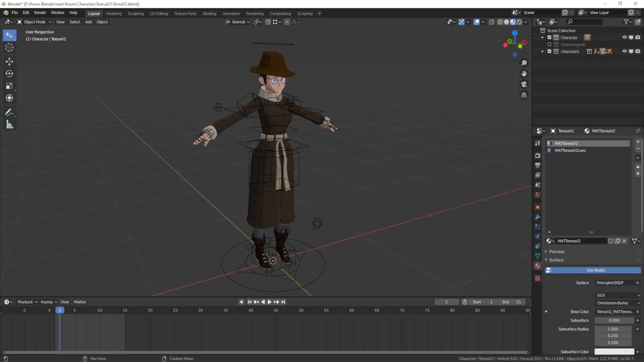Select the MATTeresaV2Lens material slot
The width and height of the screenshot is (644, 362).
pyautogui.click(x=588, y=150)
